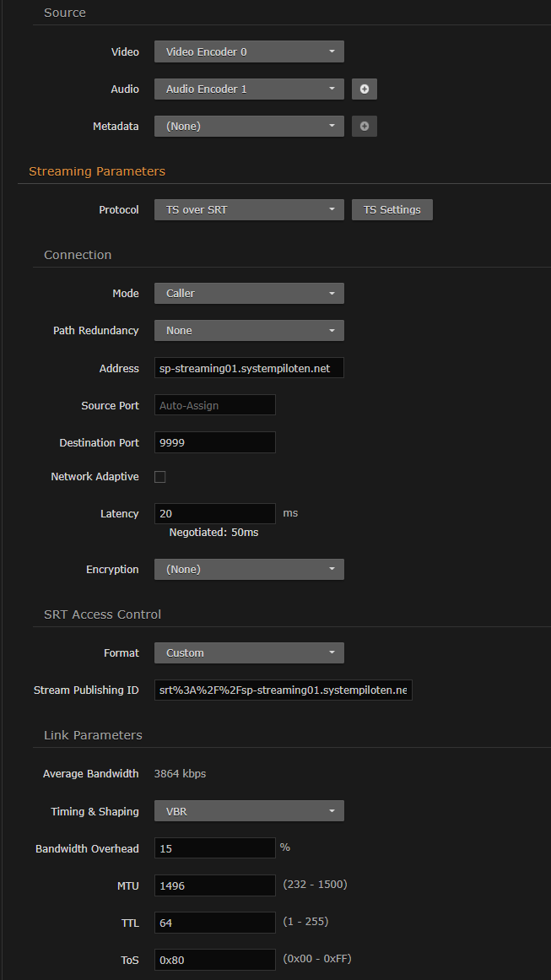Open the Path Redundancy dropdown
Screen dimensions: 551x980
coord(248,330)
